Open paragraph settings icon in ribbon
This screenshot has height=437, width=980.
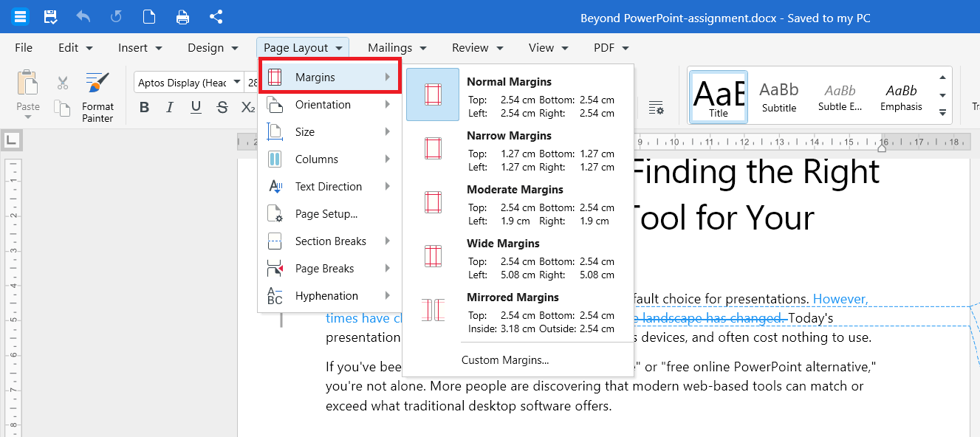[x=656, y=108]
